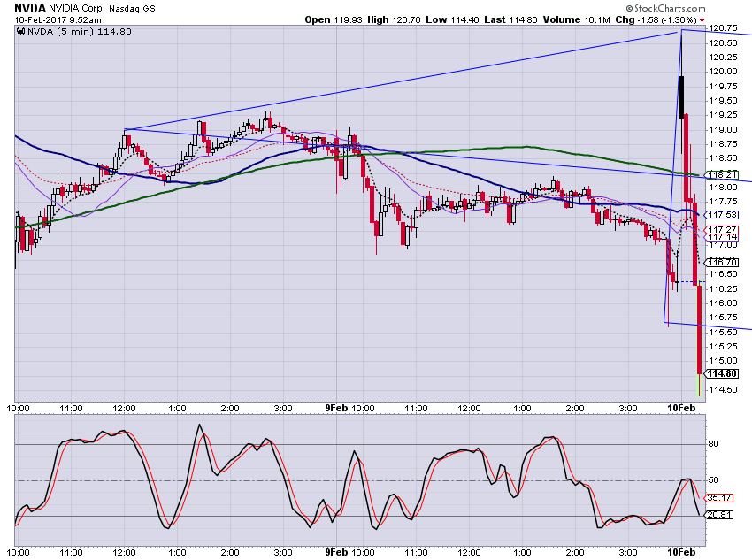Select the bold NVDA ticker symbol heading
This screenshot has width=752, height=560.
click(30, 8)
